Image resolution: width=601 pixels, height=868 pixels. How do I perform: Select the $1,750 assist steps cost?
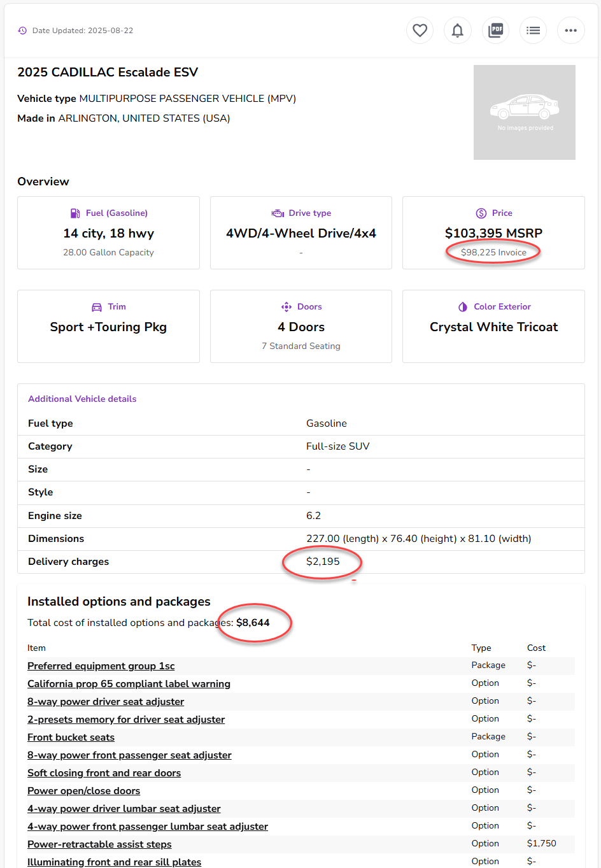pos(541,843)
